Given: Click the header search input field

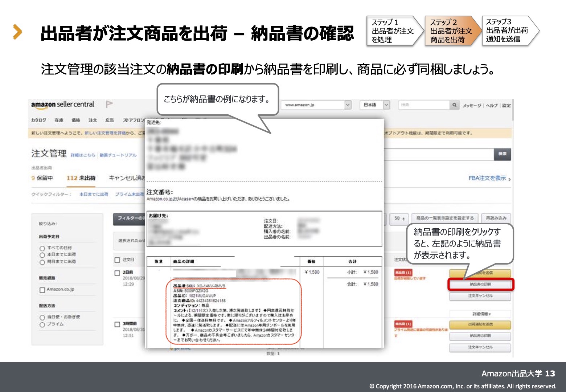Looking at the screenshot, I should (x=423, y=105).
